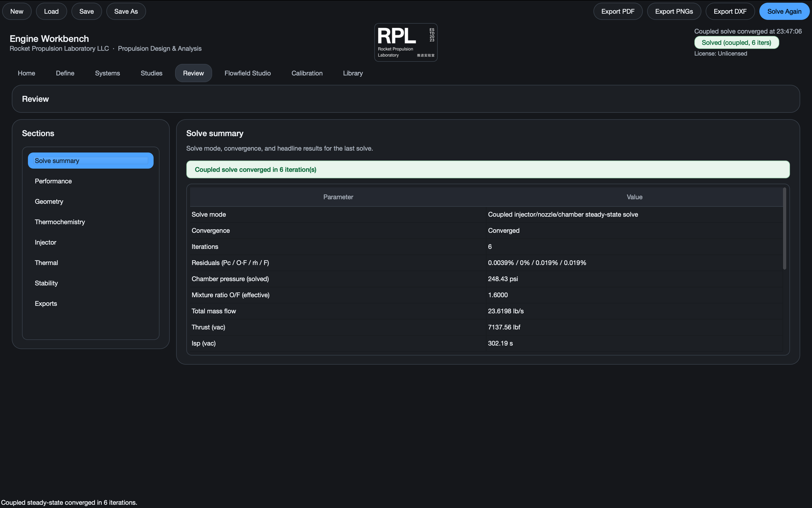Click 'Coupled solve converged at 23:47:06' text

click(x=748, y=31)
